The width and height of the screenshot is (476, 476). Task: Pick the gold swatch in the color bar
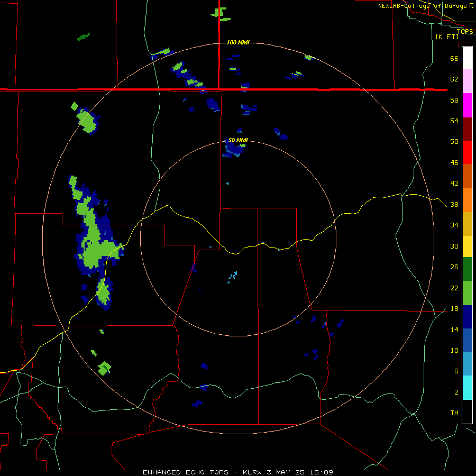(x=467, y=224)
